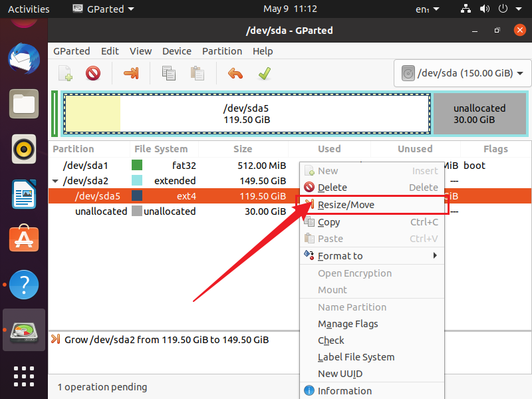This screenshot has height=399, width=532.
Task: Choose Copy from the context menu
Action: click(x=372, y=222)
